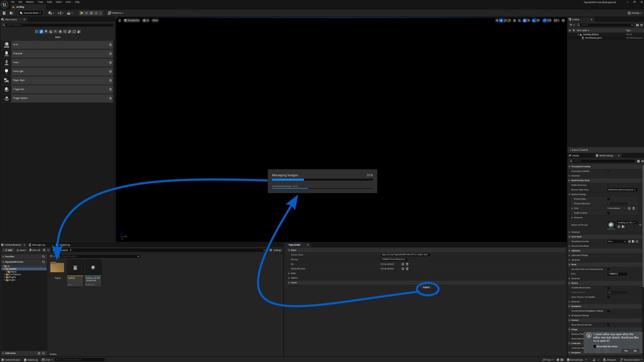The height and width of the screenshot is (362, 644).
Task: Expand the Engine folder in content tree
Action: pos(5,280)
